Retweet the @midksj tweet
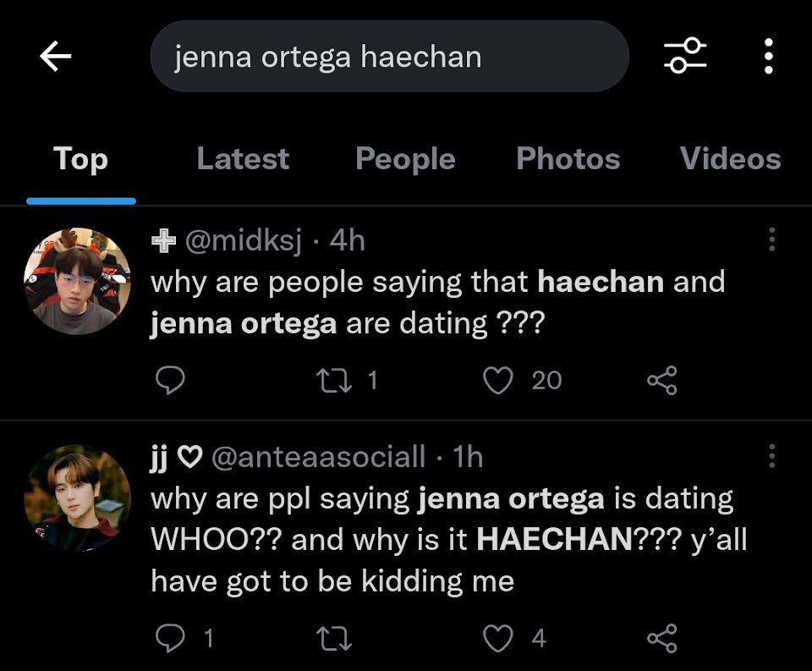 pos(332,381)
